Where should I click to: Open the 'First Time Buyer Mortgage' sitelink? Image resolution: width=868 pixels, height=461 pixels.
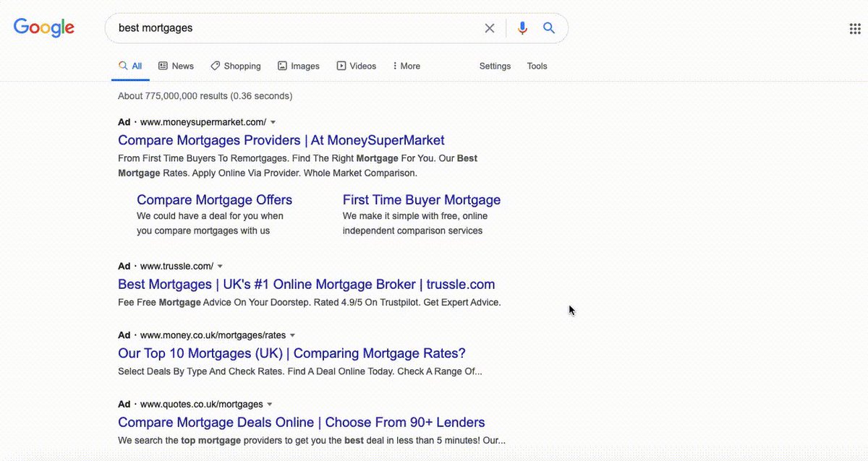pyautogui.click(x=422, y=200)
